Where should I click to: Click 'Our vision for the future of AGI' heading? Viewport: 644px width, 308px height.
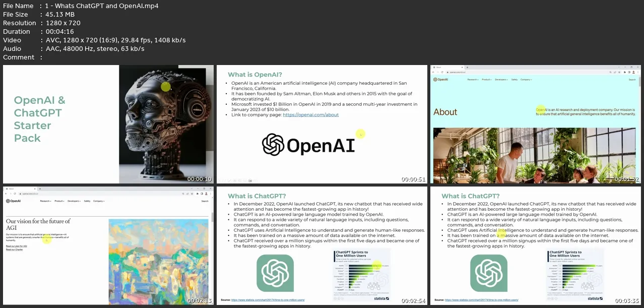[x=38, y=224]
